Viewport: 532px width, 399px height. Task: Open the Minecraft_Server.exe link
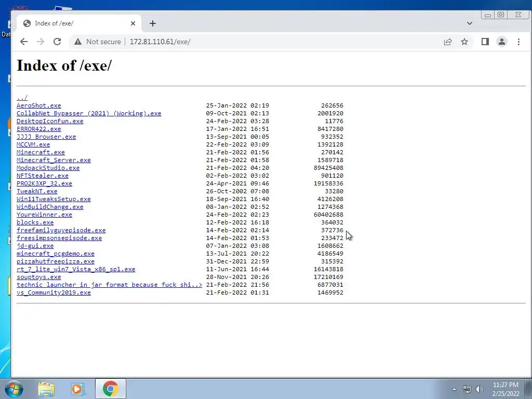54,160
